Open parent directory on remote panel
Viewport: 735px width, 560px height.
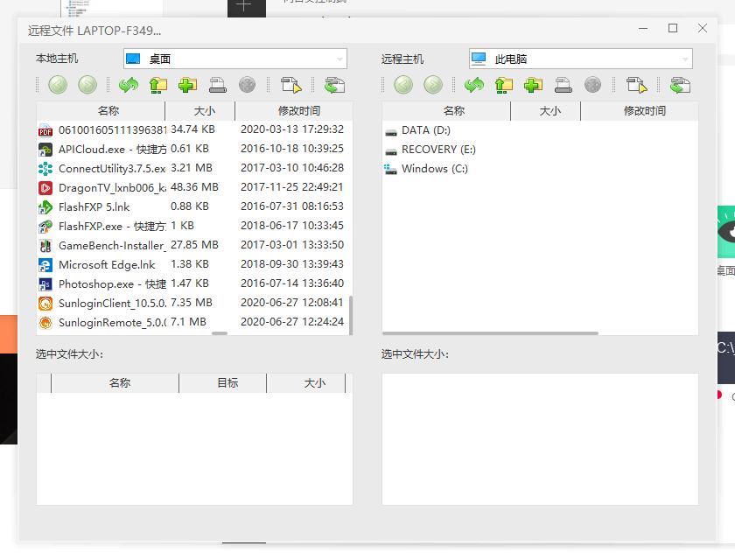tap(502, 85)
